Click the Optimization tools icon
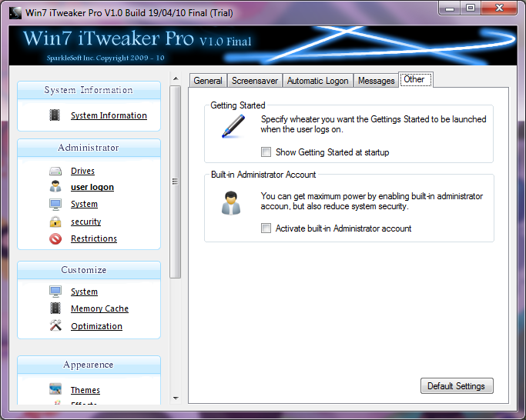The width and height of the screenshot is (526, 420). [x=55, y=325]
